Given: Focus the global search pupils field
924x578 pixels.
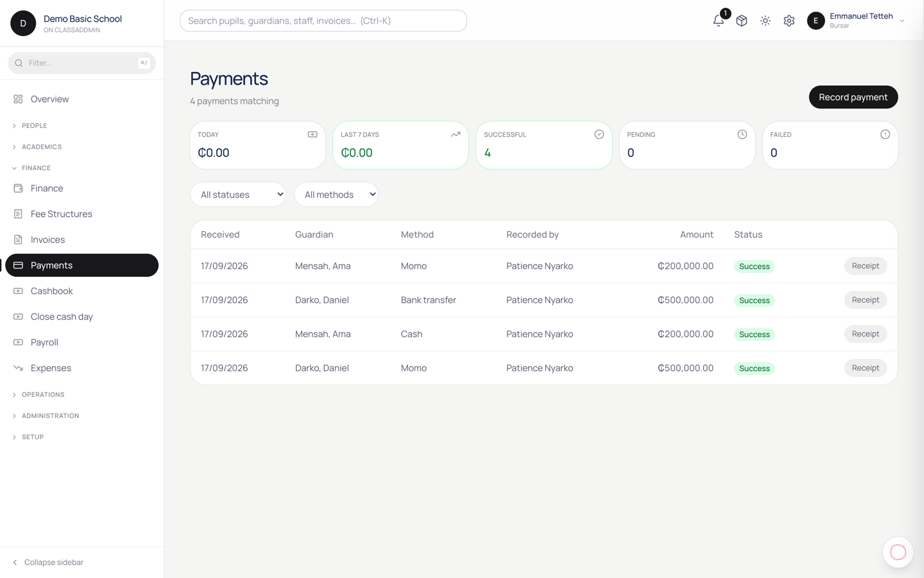Looking at the screenshot, I should tap(323, 21).
